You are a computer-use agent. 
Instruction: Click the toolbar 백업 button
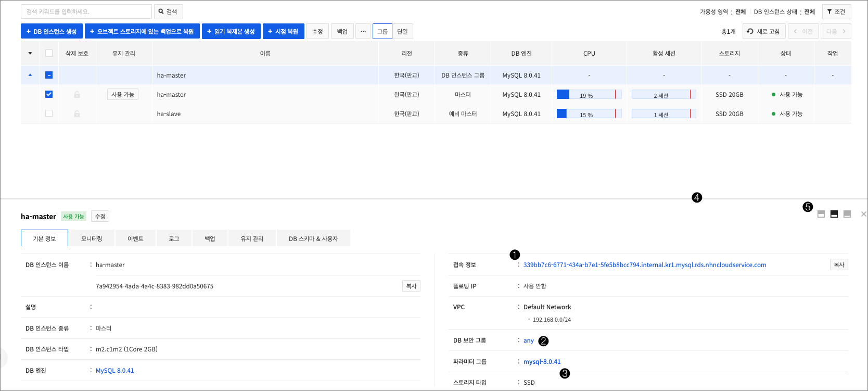(x=342, y=31)
